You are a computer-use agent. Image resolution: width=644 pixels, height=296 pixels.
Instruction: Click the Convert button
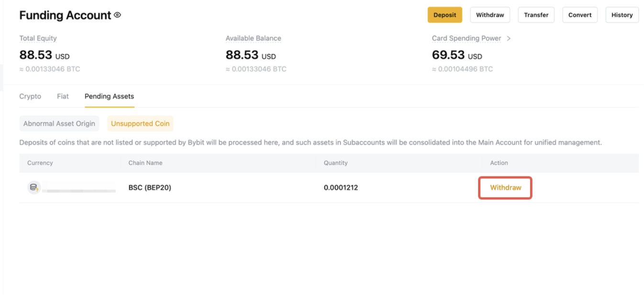580,15
